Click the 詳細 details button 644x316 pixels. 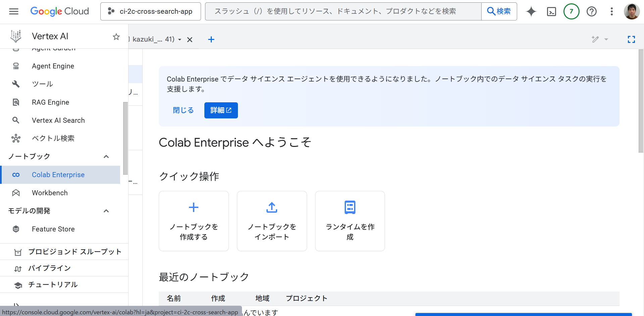coord(221,110)
